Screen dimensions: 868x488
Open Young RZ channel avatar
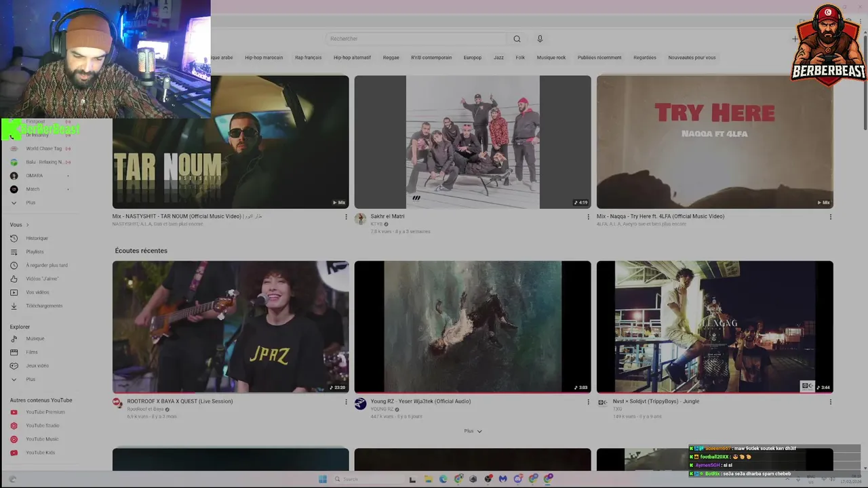pyautogui.click(x=360, y=404)
